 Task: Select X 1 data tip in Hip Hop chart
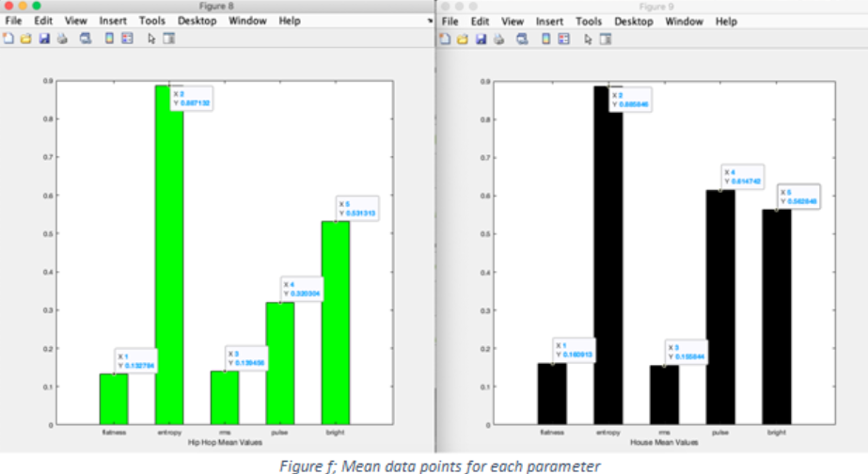click(x=136, y=361)
